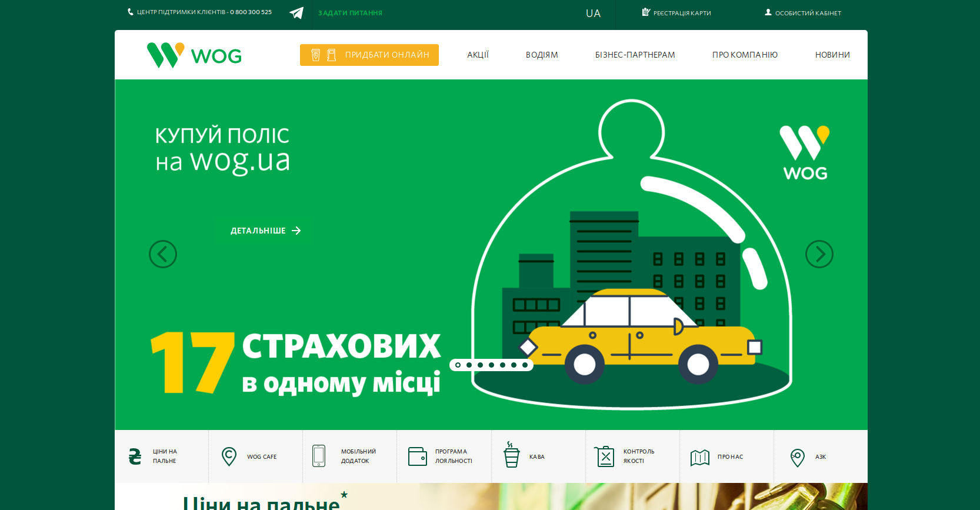
Task: Click the coffee cup icon in yellow button
Action: pyautogui.click(x=315, y=55)
